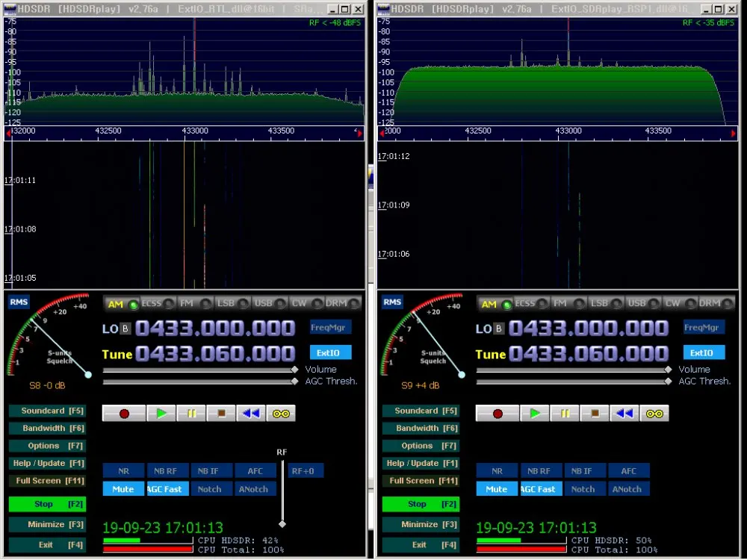This screenshot has height=560, width=747.
Task: Click the RMS meter badge in right window
Action: coord(392,302)
